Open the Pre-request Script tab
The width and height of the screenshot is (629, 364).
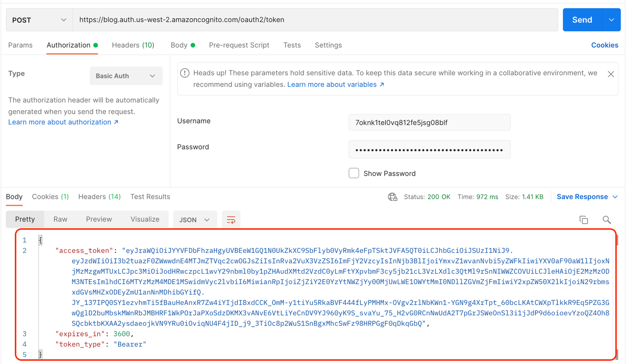pos(239,45)
